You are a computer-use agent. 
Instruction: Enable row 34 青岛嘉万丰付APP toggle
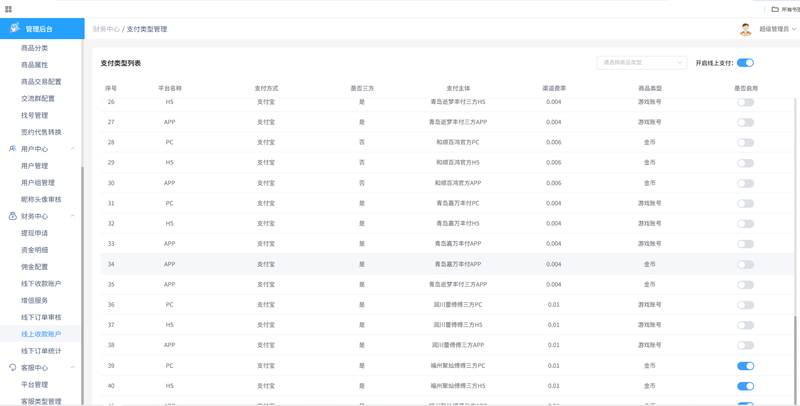point(745,264)
